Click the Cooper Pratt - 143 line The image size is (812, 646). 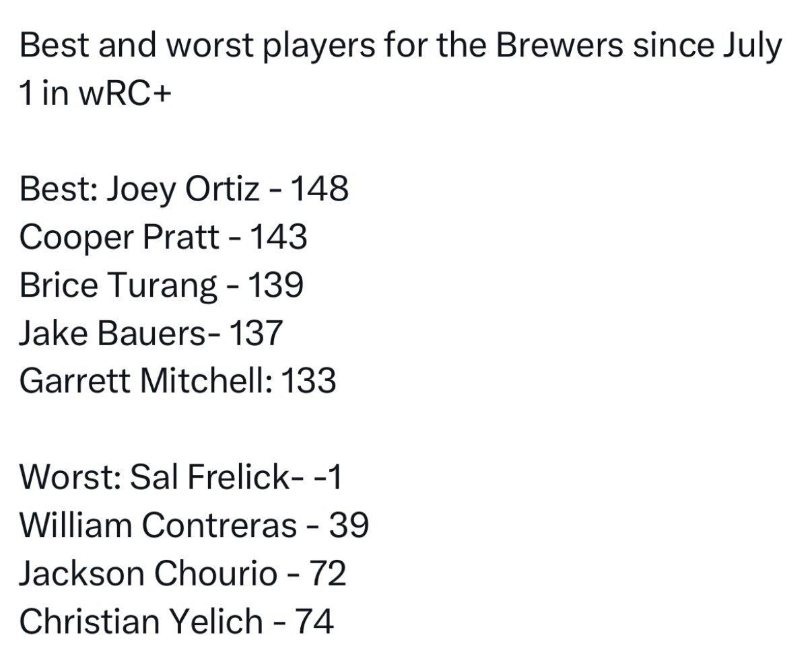point(163,238)
